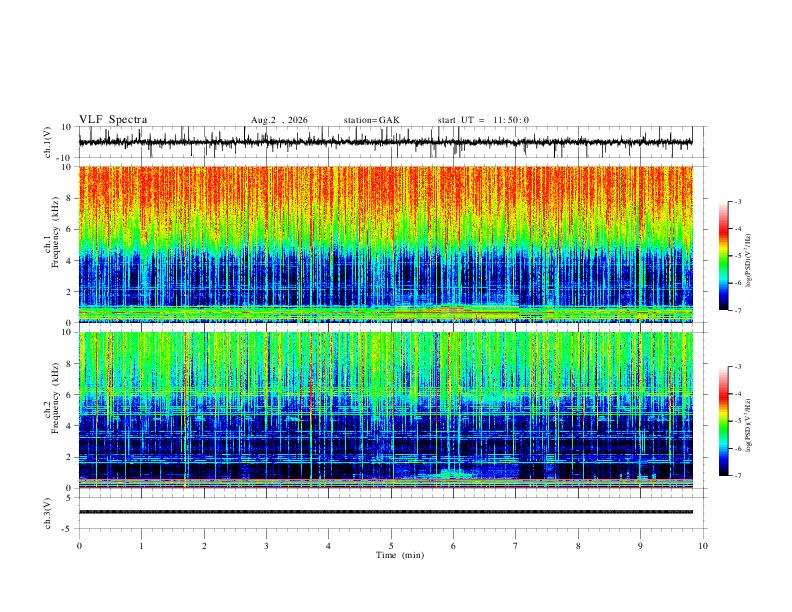792x612 pixels.
Task: Click the ch.3 flat signal trace
Action: coord(385,512)
